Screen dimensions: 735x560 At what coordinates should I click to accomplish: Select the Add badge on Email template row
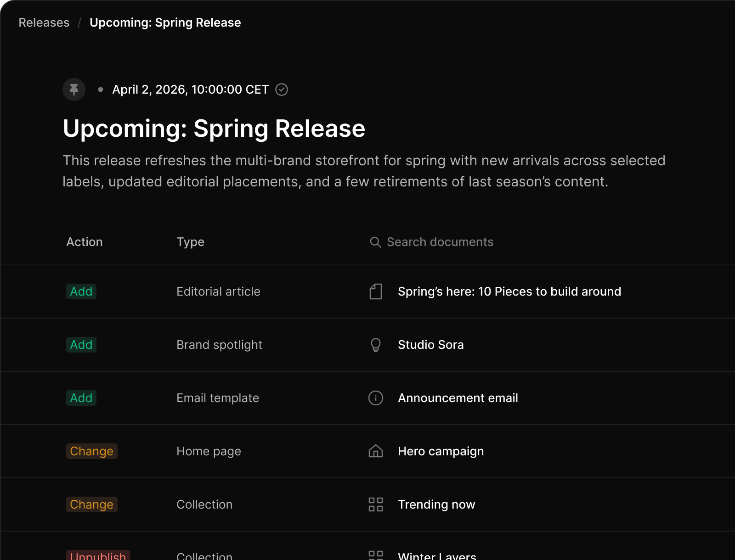tap(81, 398)
